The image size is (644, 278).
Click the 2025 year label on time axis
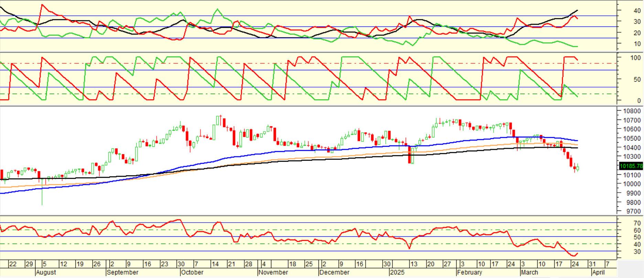pos(397,272)
